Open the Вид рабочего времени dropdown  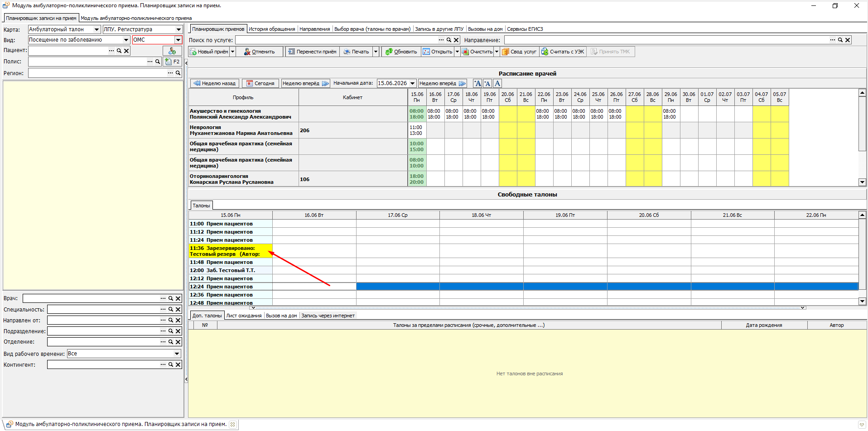click(x=177, y=354)
